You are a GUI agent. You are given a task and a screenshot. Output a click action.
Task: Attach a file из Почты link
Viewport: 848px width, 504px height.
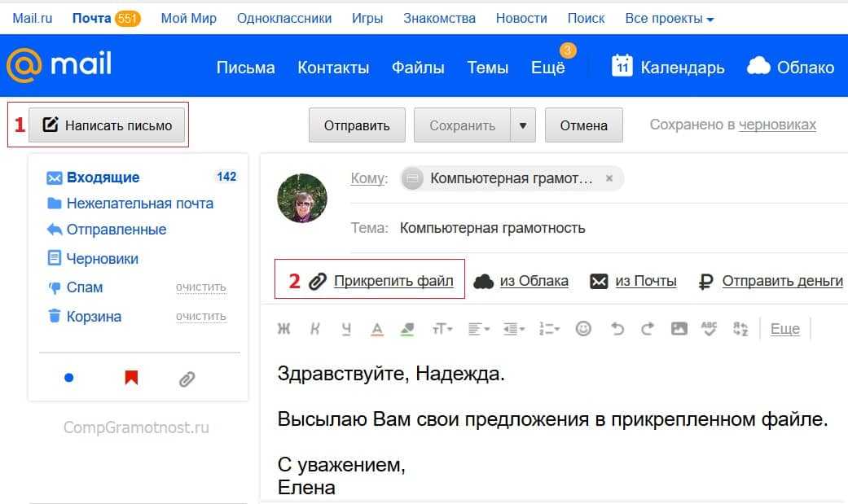pyautogui.click(x=646, y=281)
